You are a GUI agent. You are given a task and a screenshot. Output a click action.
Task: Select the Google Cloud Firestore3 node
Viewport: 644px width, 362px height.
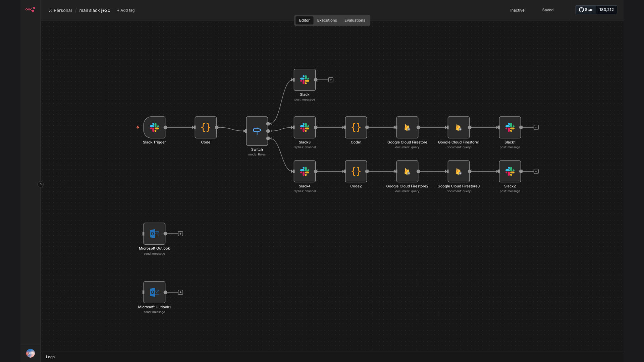click(459, 171)
